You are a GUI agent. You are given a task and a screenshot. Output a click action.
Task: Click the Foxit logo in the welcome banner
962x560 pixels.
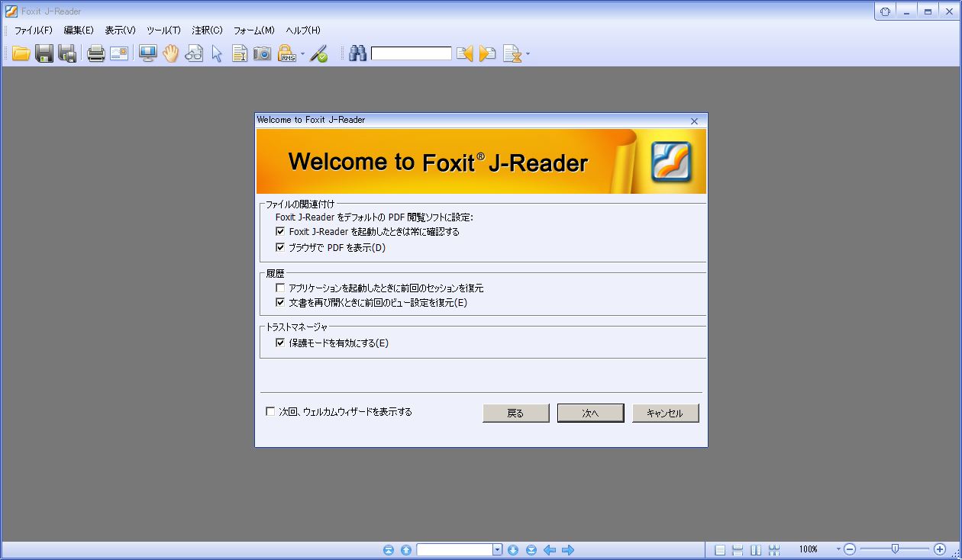[x=671, y=161]
